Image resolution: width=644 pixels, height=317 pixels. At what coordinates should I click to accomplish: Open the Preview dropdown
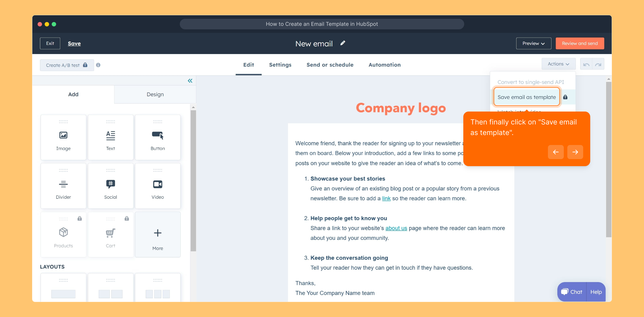(x=534, y=43)
